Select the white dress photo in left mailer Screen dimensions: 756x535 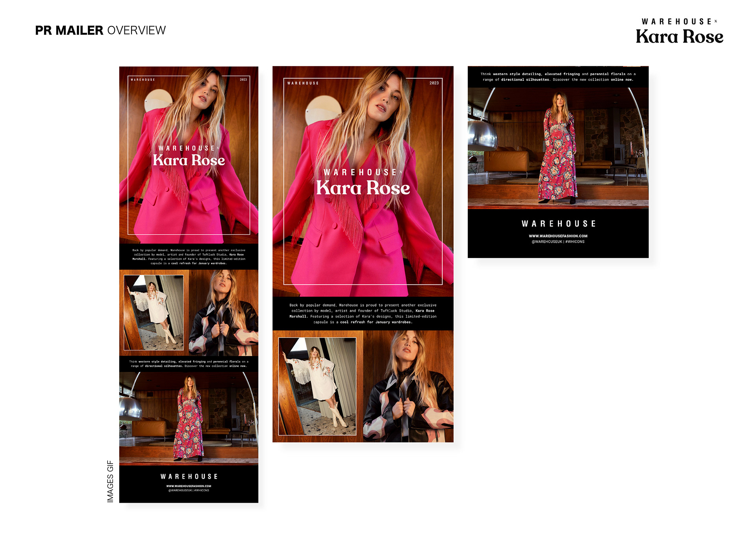coord(154,312)
